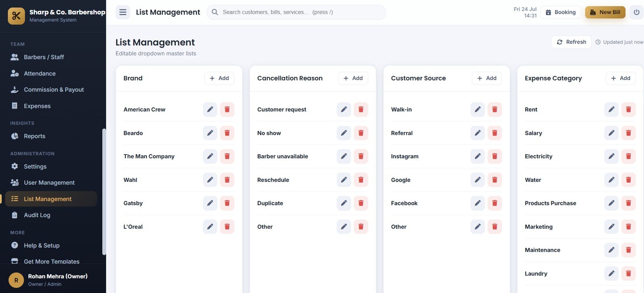
Task: Edit the Barber unavailable reason
Action: (x=344, y=156)
